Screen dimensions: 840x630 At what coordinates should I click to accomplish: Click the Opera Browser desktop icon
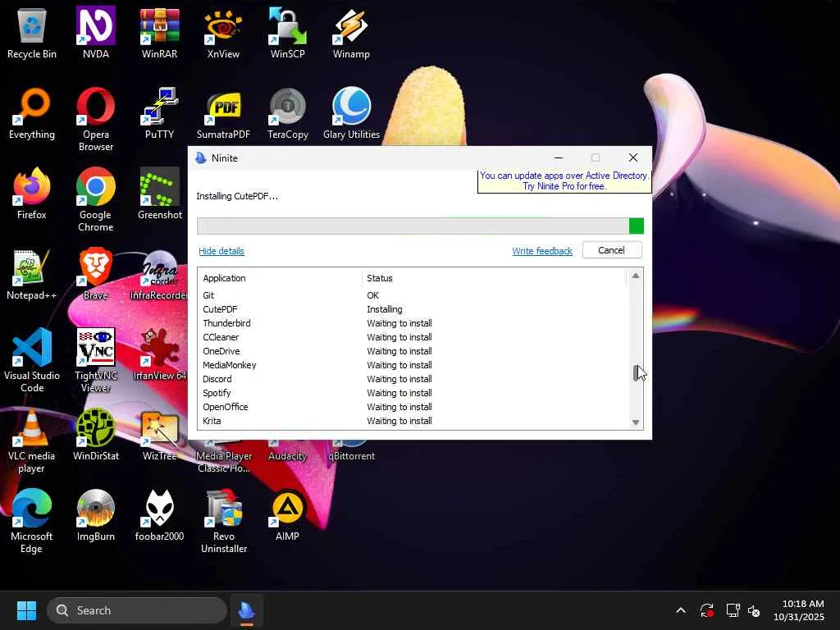tap(95, 119)
